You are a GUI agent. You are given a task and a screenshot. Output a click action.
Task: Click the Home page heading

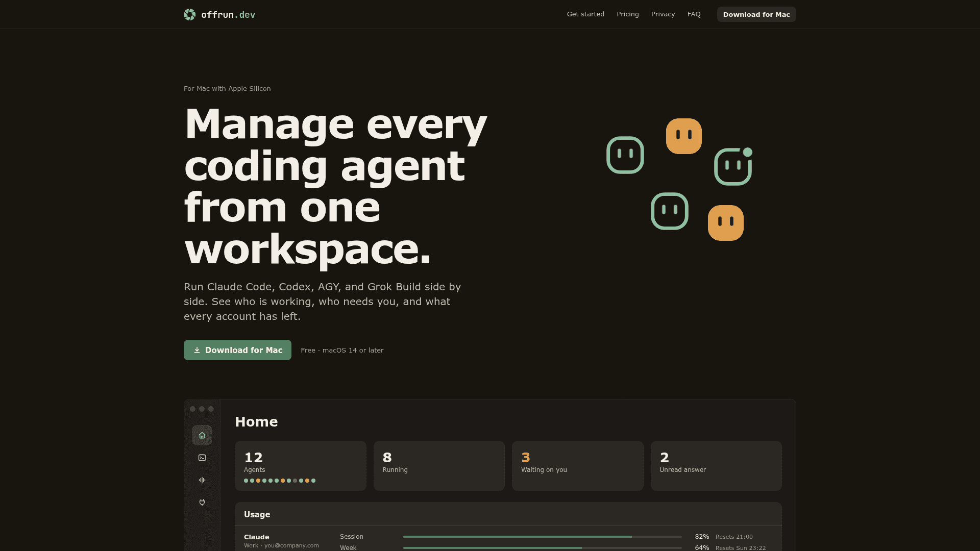coord(256,421)
